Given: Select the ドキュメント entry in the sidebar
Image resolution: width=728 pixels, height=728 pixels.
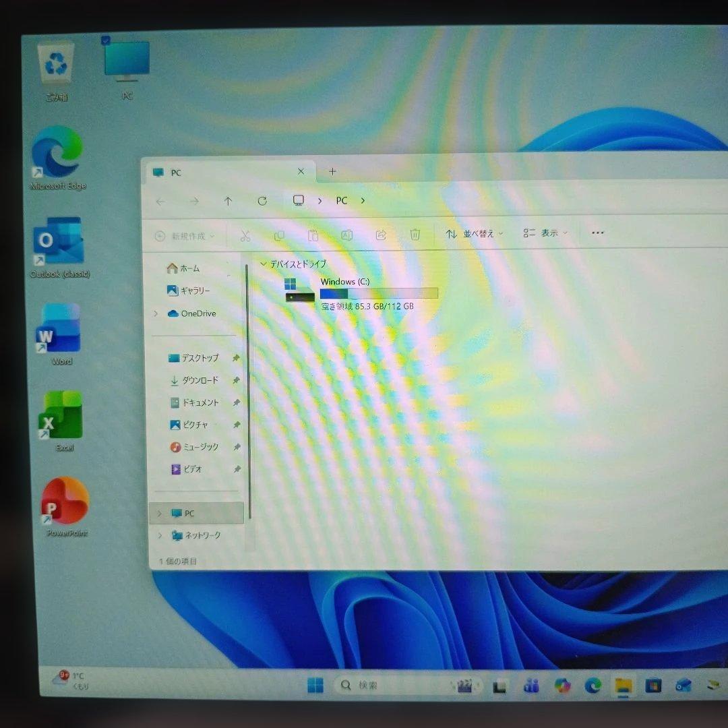Looking at the screenshot, I should click(200, 402).
